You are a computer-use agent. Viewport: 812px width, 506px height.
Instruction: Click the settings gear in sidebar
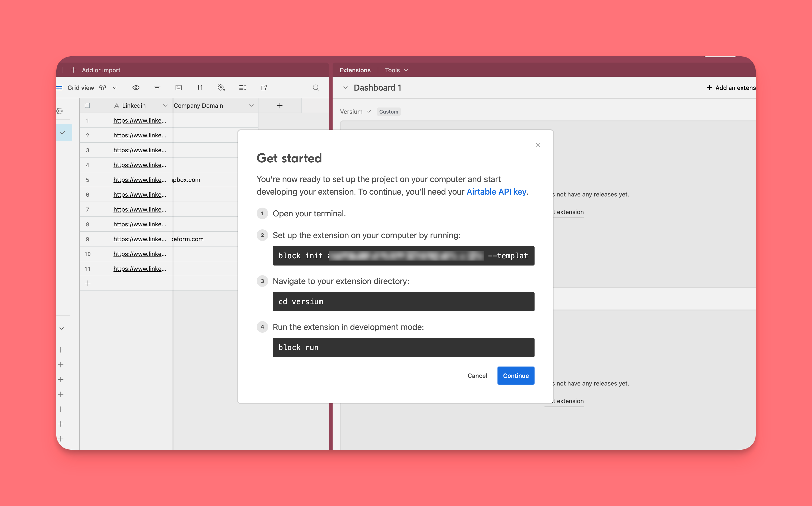pos(60,111)
